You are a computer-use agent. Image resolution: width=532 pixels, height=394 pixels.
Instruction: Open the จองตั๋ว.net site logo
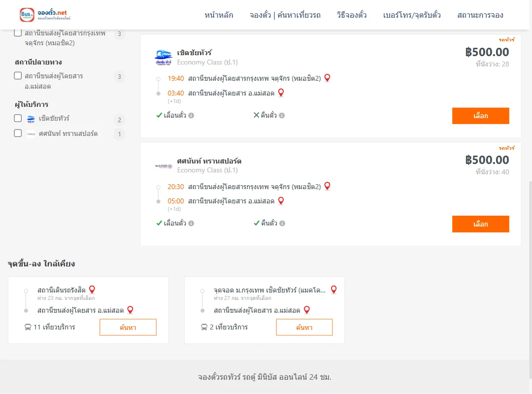(x=45, y=15)
